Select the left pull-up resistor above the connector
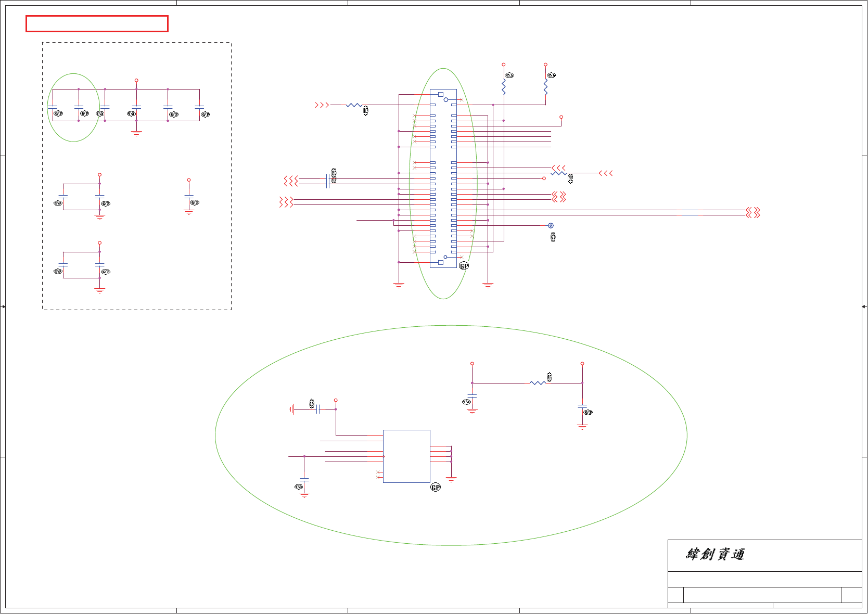 pyautogui.click(x=504, y=87)
